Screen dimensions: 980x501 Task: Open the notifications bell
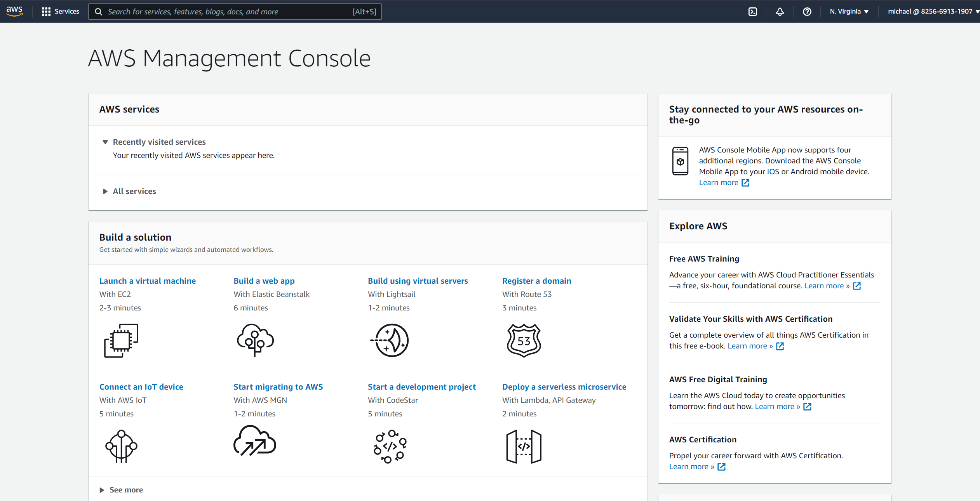click(x=780, y=12)
